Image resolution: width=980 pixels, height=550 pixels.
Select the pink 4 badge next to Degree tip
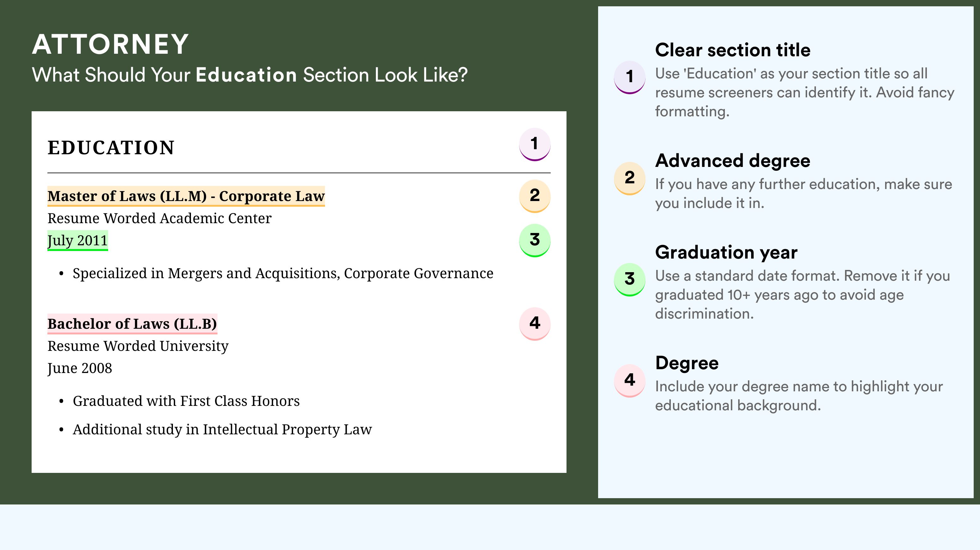coord(629,381)
